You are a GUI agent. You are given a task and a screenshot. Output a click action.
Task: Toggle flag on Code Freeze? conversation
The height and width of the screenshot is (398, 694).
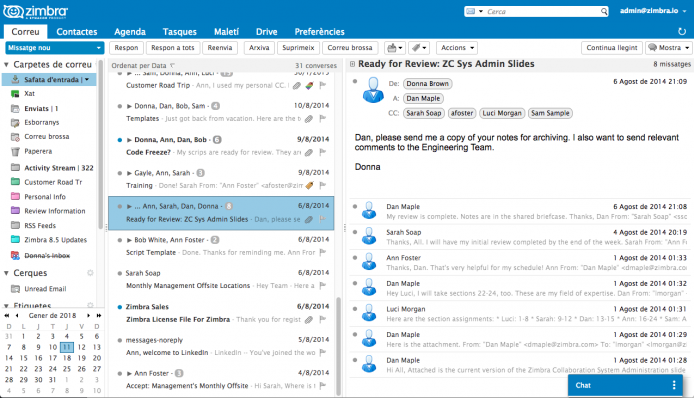pyautogui.click(x=323, y=152)
